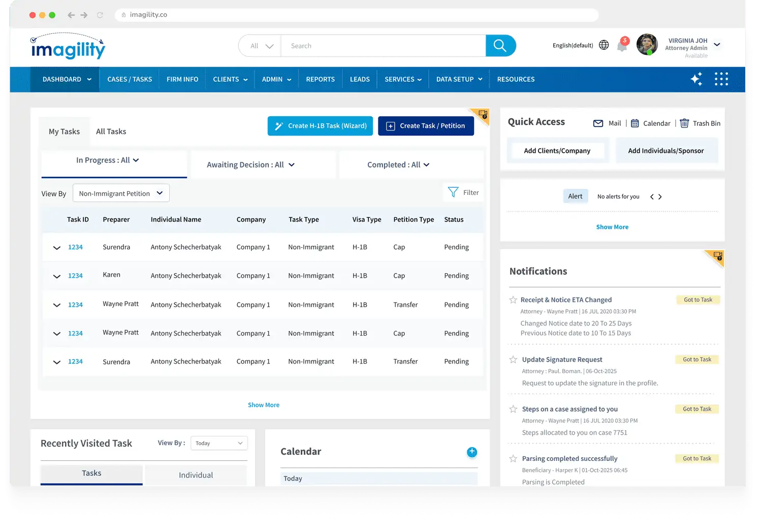The height and width of the screenshot is (532, 762).
Task: Open the nine-dot apps grid icon
Action: [x=721, y=79]
